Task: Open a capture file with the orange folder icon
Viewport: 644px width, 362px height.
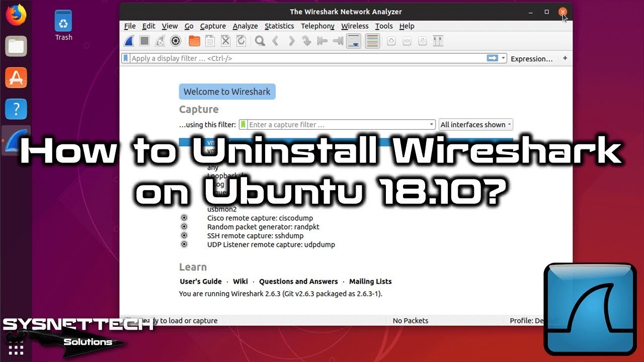Action: [x=194, y=41]
